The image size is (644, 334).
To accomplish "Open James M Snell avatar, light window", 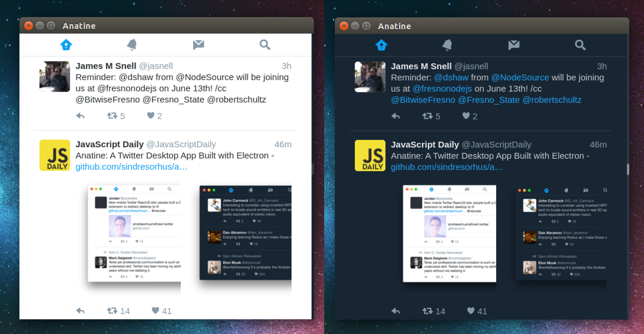I will pyautogui.click(x=55, y=77).
